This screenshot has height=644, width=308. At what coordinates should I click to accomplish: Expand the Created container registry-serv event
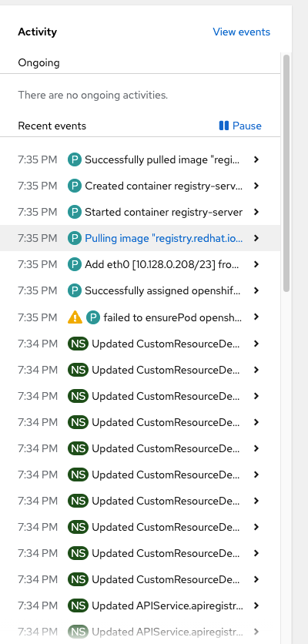tap(256, 186)
